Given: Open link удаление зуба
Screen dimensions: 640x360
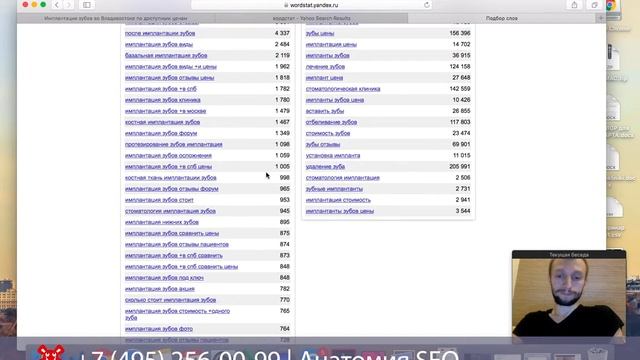Looking at the screenshot, I should [x=325, y=167].
